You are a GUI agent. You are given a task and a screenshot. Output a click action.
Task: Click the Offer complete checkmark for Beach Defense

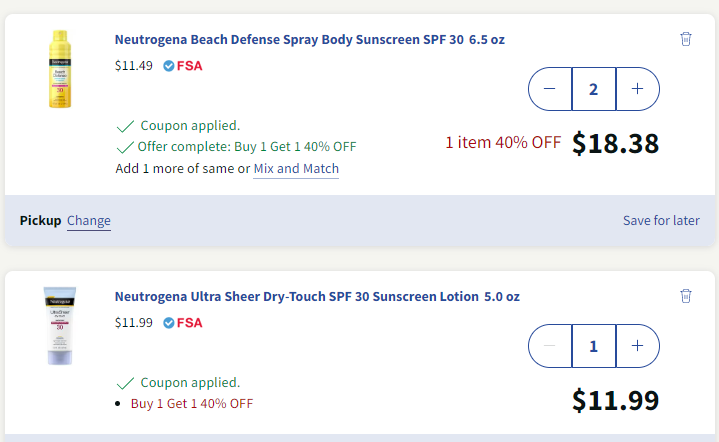coord(125,146)
